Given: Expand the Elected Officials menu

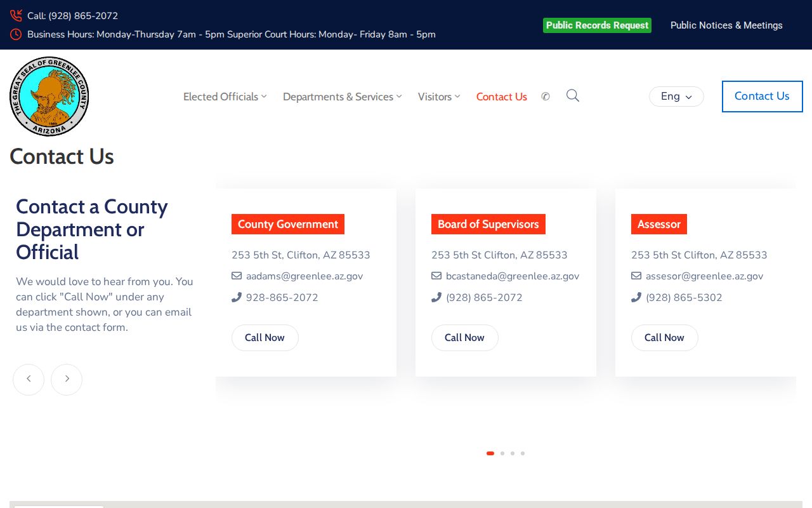Looking at the screenshot, I should pyautogui.click(x=225, y=97).
